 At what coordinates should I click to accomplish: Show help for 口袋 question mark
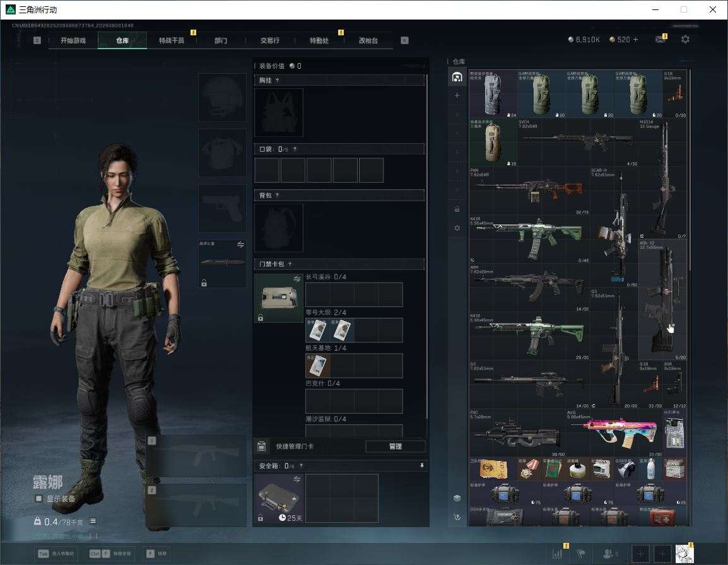[295, 149]
